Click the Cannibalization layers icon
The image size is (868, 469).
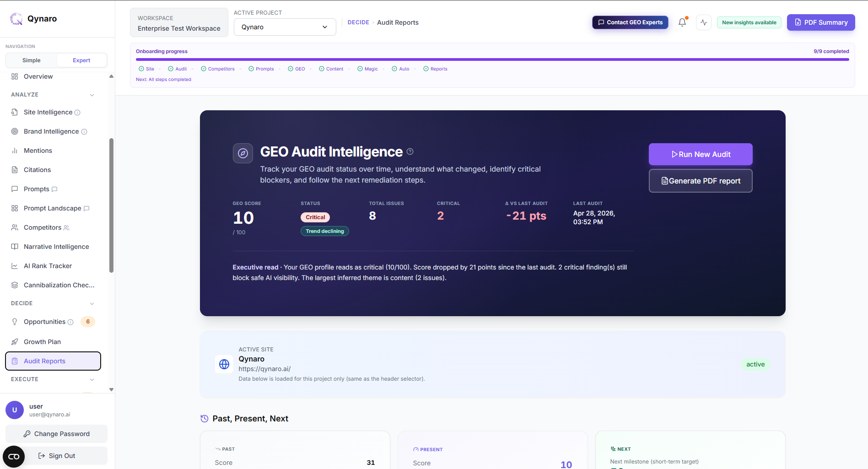[x=15, y=285]
